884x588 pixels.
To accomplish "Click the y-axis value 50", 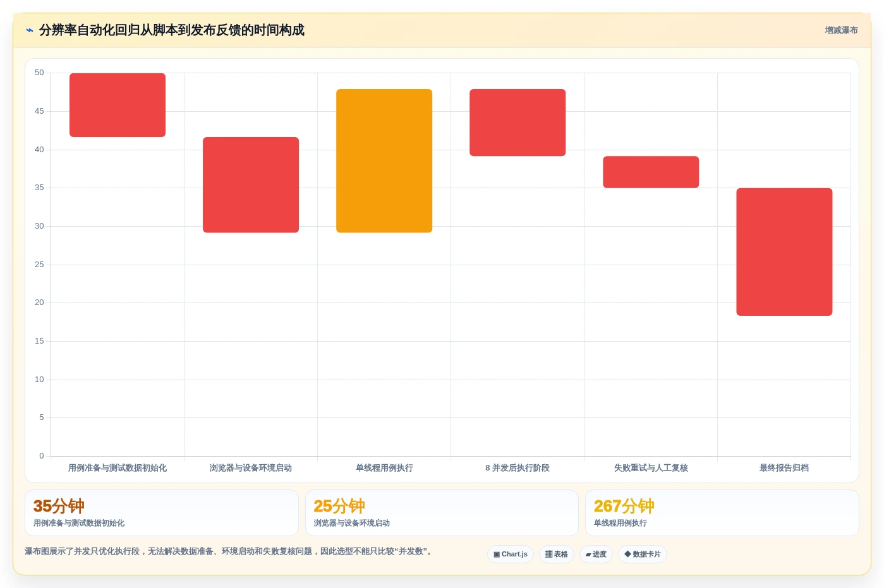I will click(x=39, y=73).
